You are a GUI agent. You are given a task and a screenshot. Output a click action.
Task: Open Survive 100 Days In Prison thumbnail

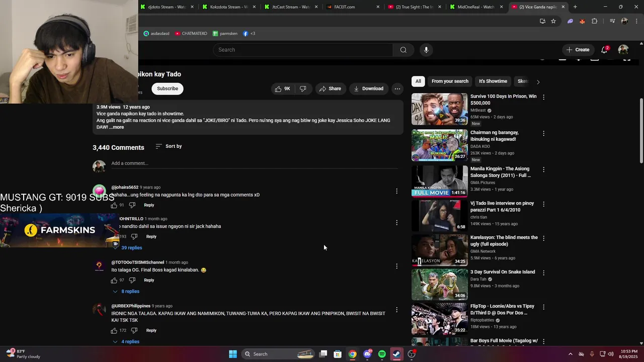coord(439,109)
